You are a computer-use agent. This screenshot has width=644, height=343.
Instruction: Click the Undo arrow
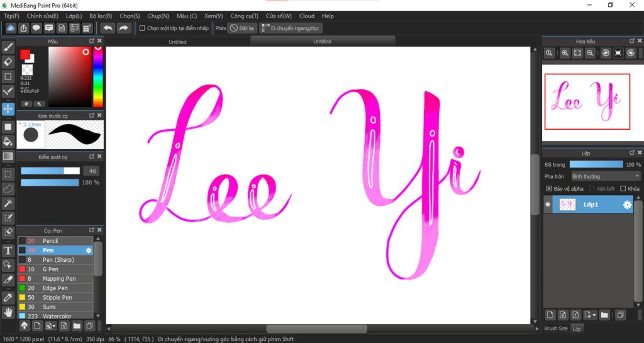click(x=108, y=28)
